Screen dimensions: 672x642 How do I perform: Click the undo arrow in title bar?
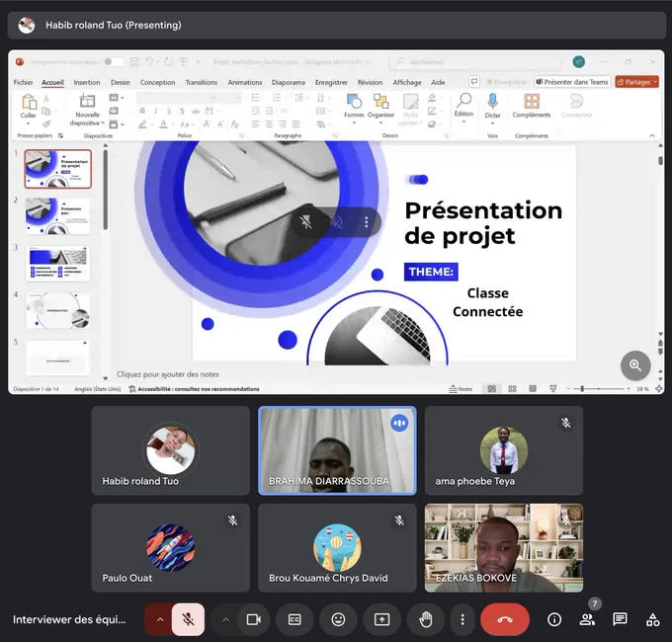[148, 61]
